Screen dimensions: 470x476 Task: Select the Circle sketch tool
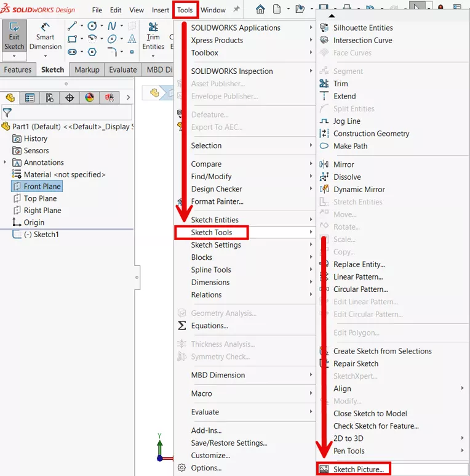(92, 26)
